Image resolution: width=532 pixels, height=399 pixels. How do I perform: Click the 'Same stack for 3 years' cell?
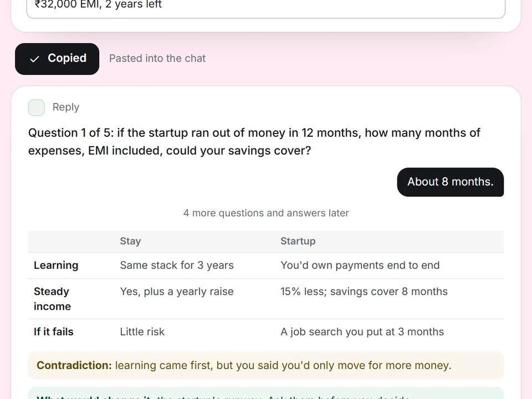click(x=177, y=265)
